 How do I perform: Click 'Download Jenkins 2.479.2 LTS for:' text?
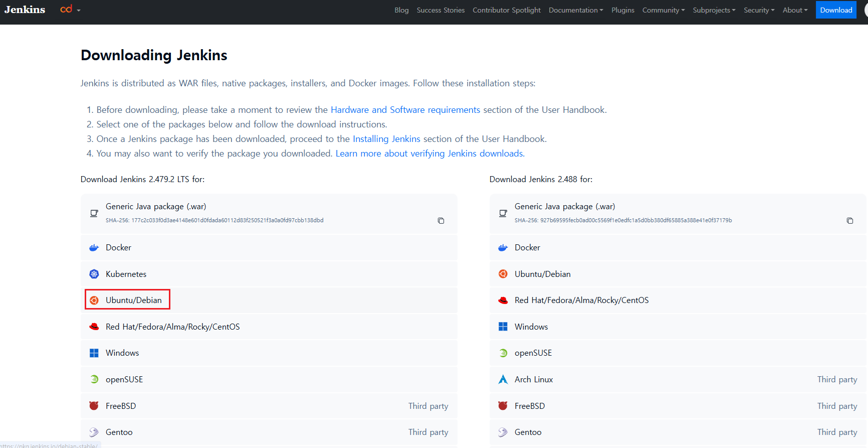(x=143, y=179)
